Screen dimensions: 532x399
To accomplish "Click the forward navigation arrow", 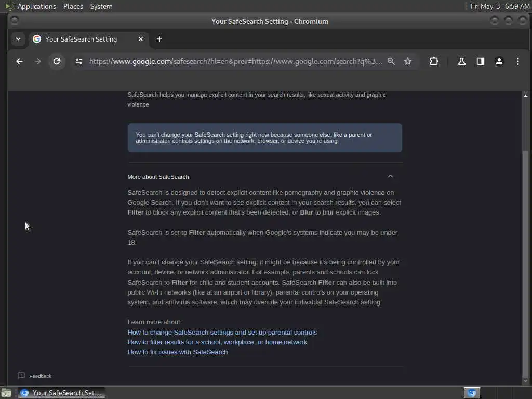I will 38,61.
